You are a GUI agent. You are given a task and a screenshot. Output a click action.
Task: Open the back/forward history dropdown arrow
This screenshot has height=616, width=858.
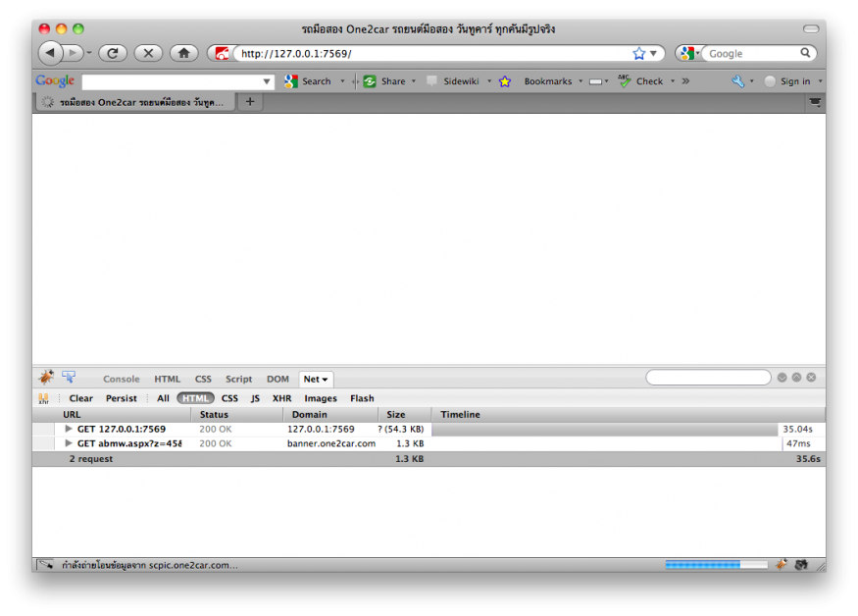[x=88, y=53]
